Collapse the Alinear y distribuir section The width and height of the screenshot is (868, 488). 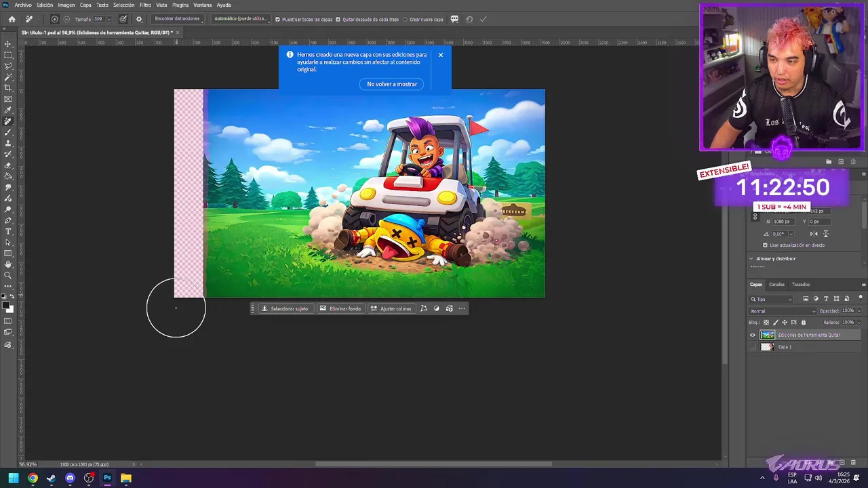pos(751,259)
